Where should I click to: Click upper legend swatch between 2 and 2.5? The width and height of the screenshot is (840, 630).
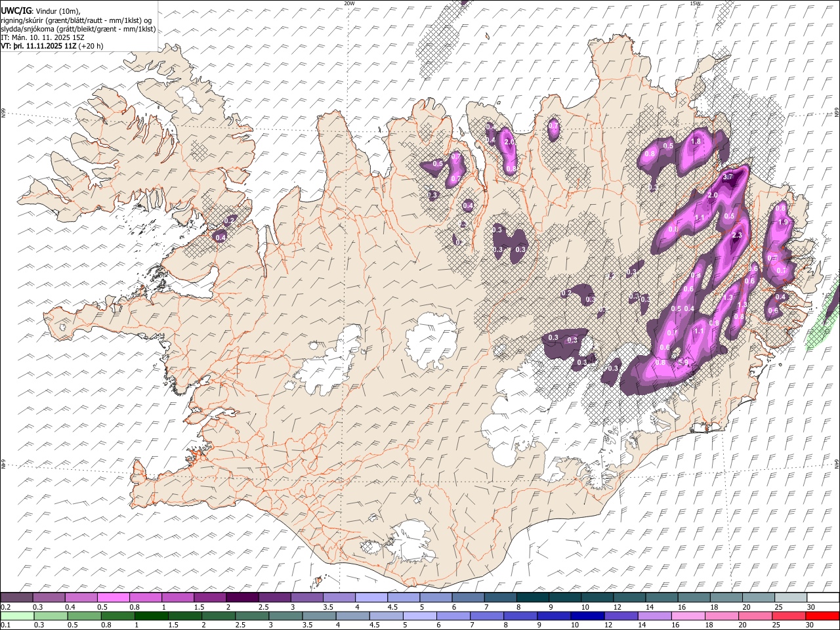[x=242, y=597]
